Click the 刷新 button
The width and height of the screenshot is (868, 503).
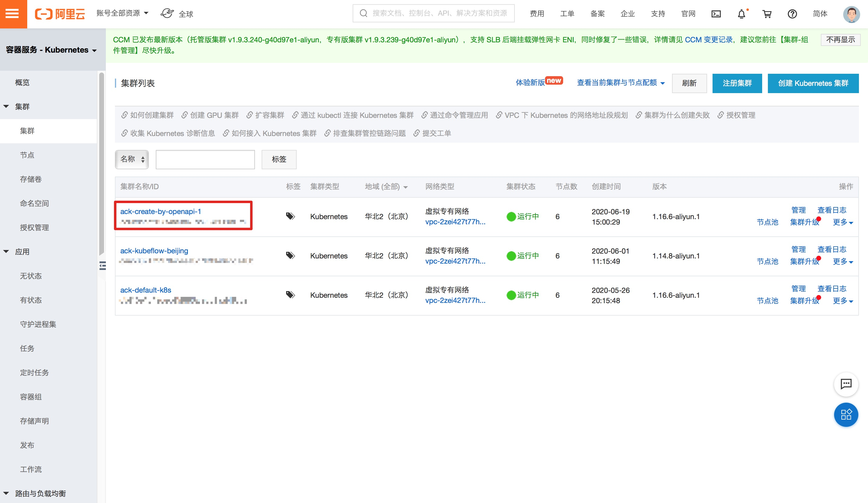(x=689, y=83)
